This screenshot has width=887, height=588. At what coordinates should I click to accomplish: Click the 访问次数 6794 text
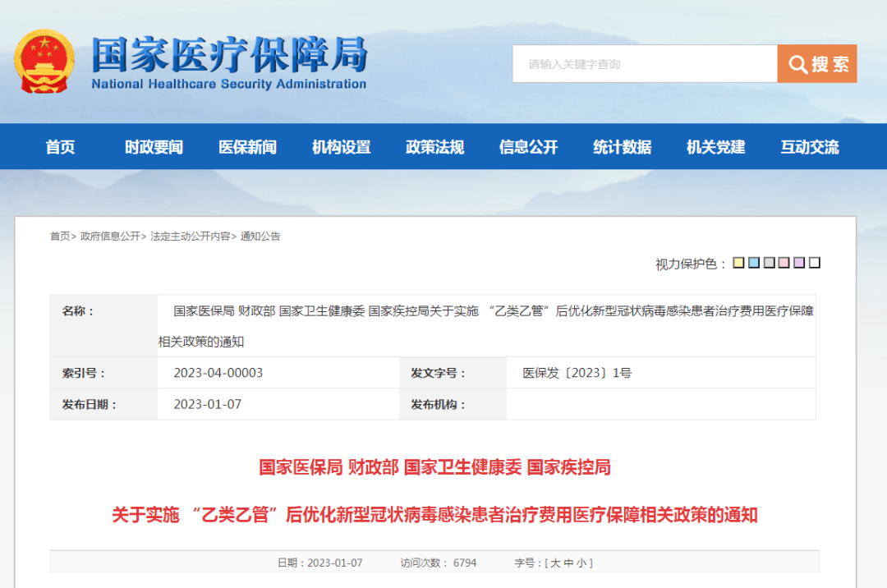pos(439,563)
